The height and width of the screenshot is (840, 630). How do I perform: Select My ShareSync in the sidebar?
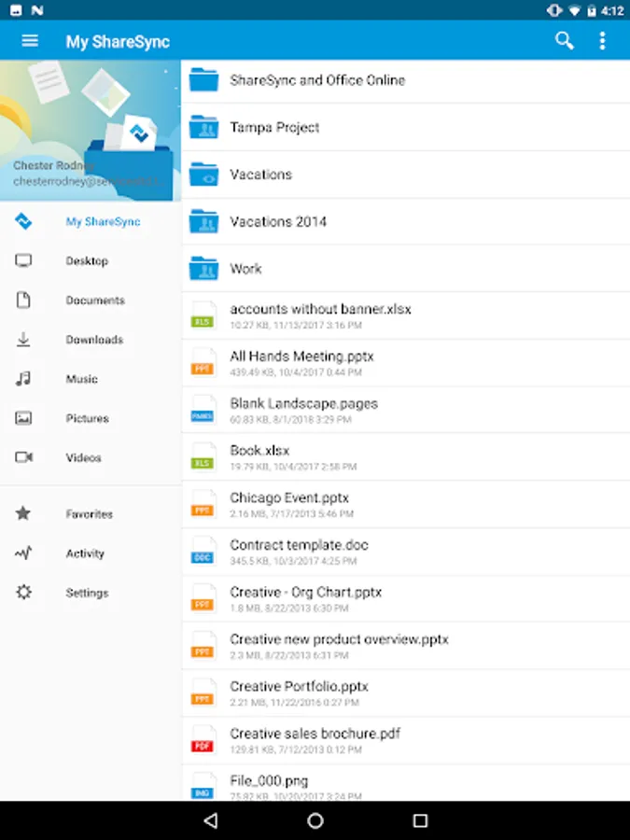tap(91, 221)
